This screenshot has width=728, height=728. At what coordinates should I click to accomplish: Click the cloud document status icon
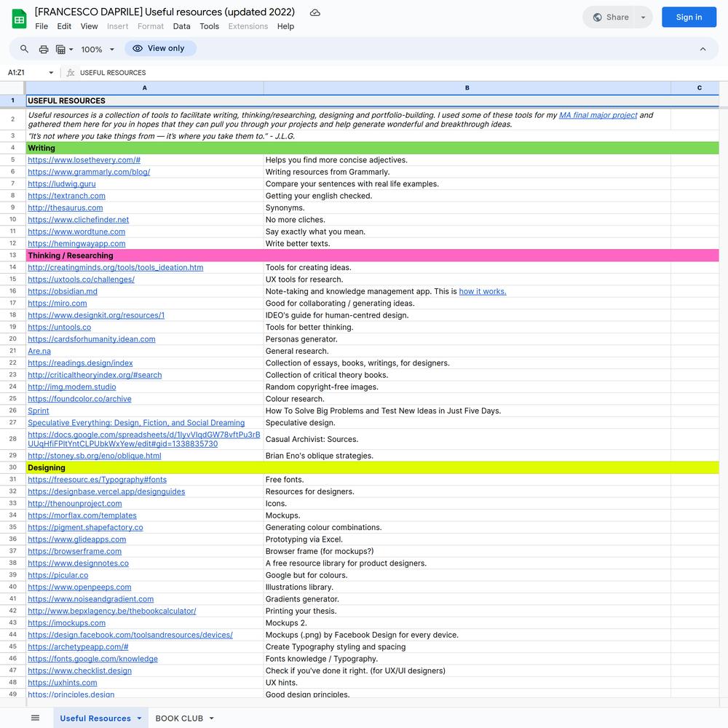(x=314, y=12)
